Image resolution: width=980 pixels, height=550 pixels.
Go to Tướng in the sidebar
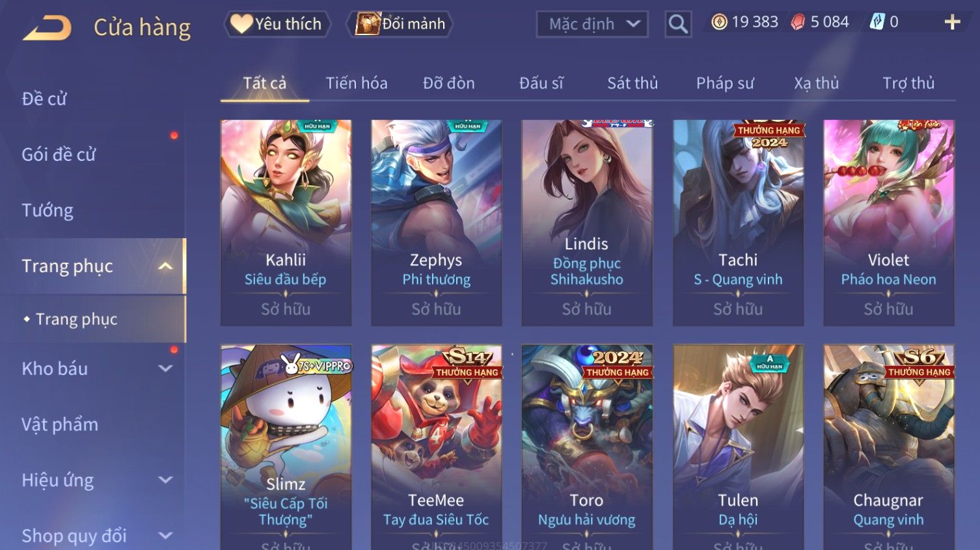pos(48,210)
